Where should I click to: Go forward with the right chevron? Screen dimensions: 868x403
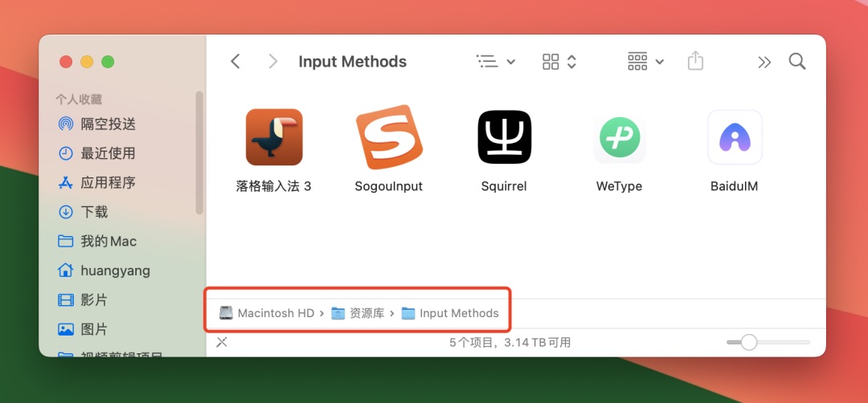point(272,61)
